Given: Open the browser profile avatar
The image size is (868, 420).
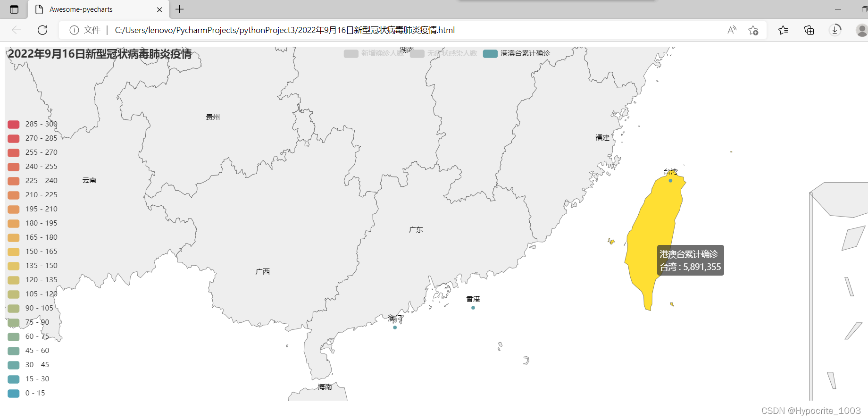Looking at the screenshot, I should click(x=862, y=30).
